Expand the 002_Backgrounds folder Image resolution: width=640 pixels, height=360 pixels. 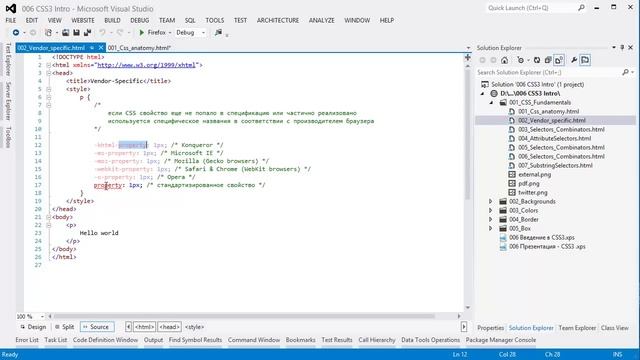point(491,201)
